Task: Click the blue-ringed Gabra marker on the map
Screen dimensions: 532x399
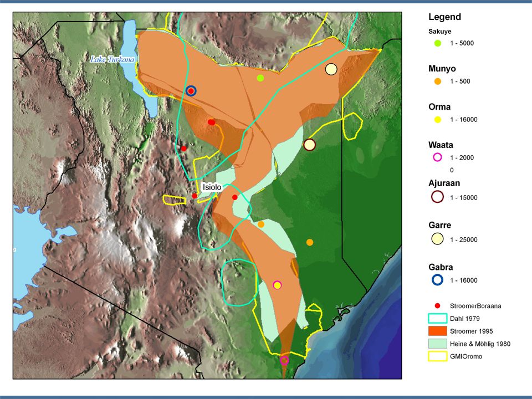Action: point(191,91)
